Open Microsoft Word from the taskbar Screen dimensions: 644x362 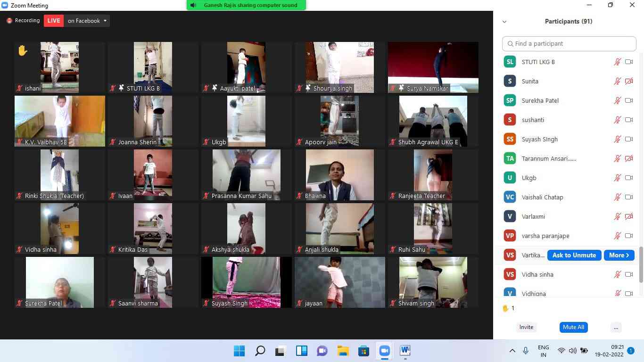405,351
